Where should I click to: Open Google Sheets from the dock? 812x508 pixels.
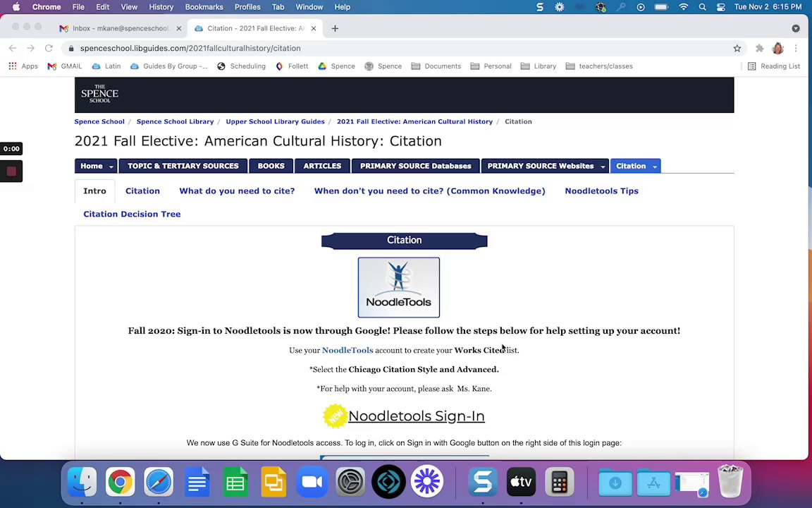point(235,482)
